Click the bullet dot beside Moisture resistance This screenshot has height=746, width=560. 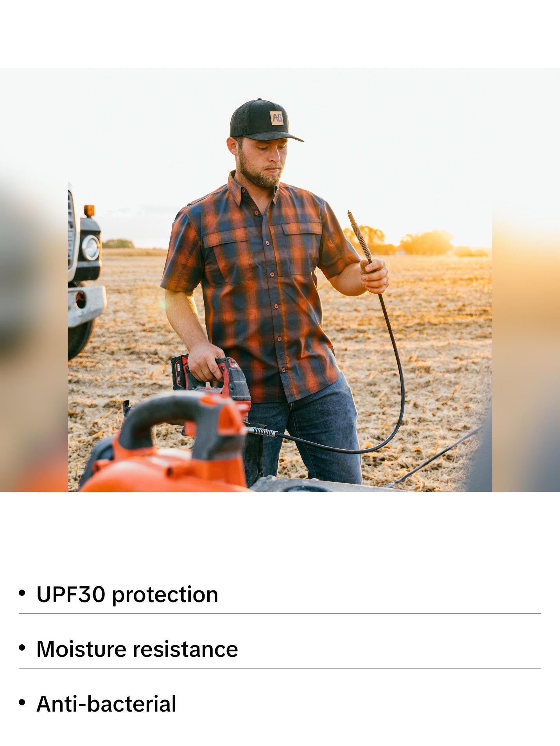[x=22, y=648]
